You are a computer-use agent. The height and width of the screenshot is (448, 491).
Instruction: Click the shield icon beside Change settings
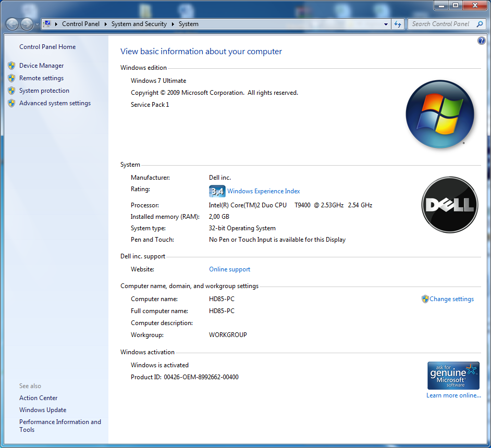click(x=425, y=299)
